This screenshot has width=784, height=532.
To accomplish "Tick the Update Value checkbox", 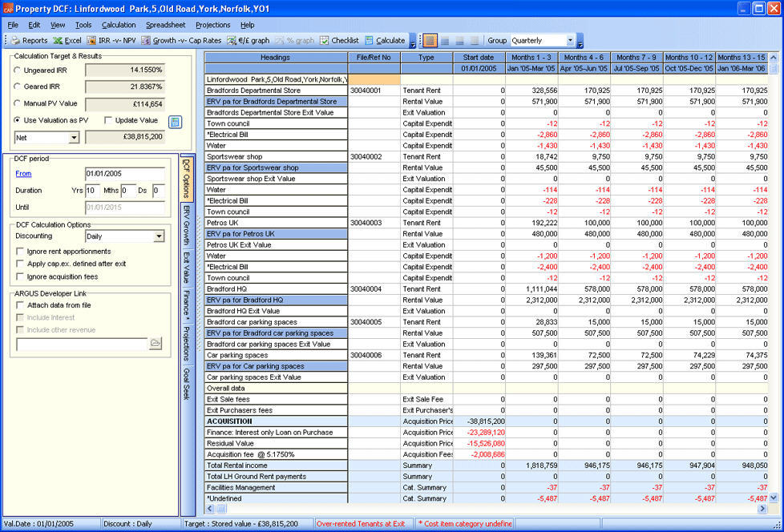I will pos(108,120).
